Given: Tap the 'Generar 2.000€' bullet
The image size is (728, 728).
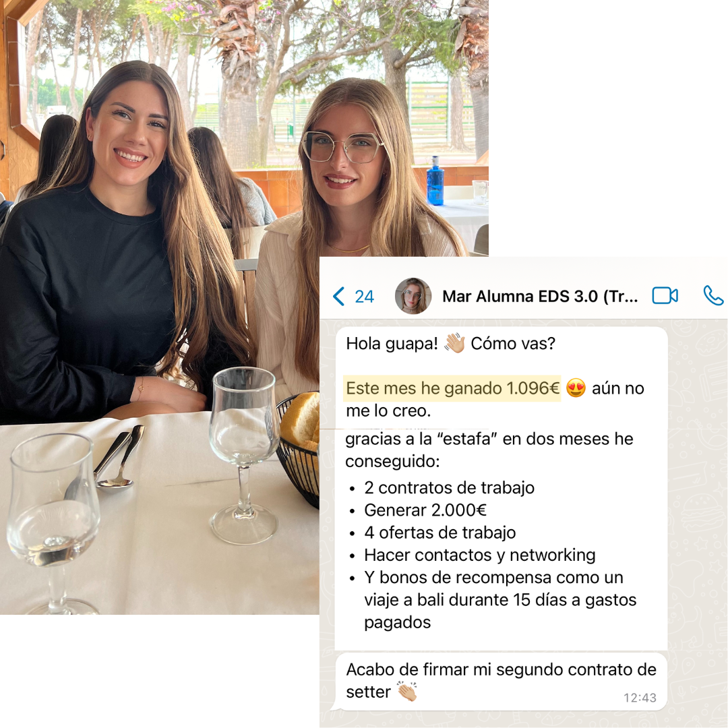Looking at the screenshot, I should (425, 510).
